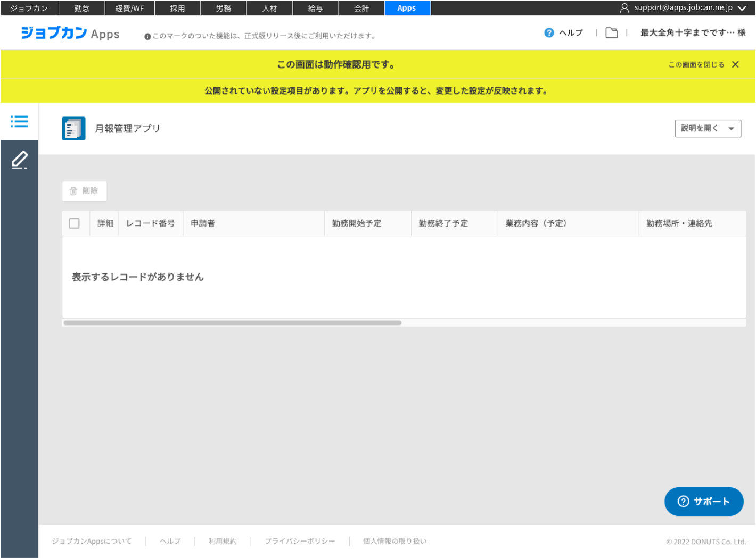Toggle the select-all checkbox in table header
Image resolution: width=756 pixels, height=558 pixels.
click(75, 223)
